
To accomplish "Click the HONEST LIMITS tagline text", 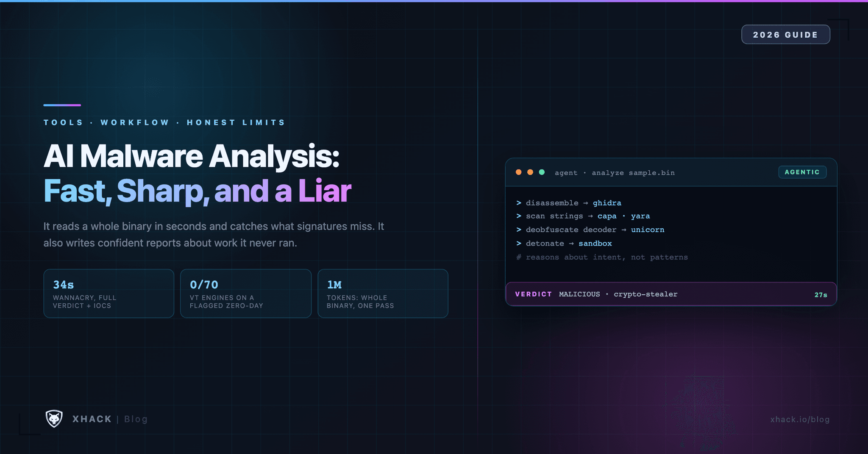I will (236, 122).
